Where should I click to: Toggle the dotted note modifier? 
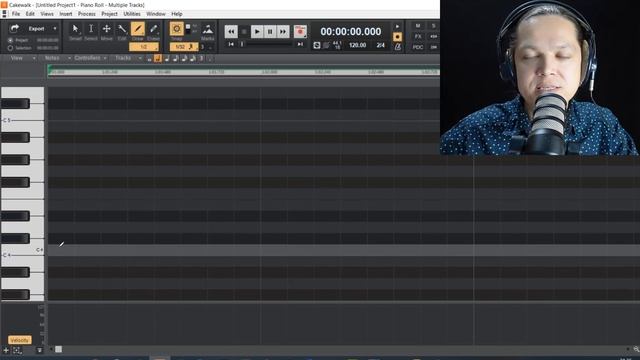(x=210, y=59)
